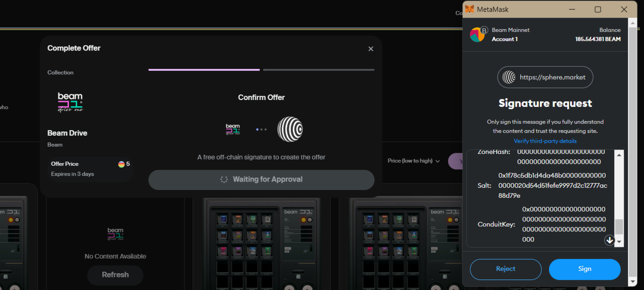Screen dimensions: 644x290
Task: Click the Beam Drive collection logo
Action: coord(70,102)
